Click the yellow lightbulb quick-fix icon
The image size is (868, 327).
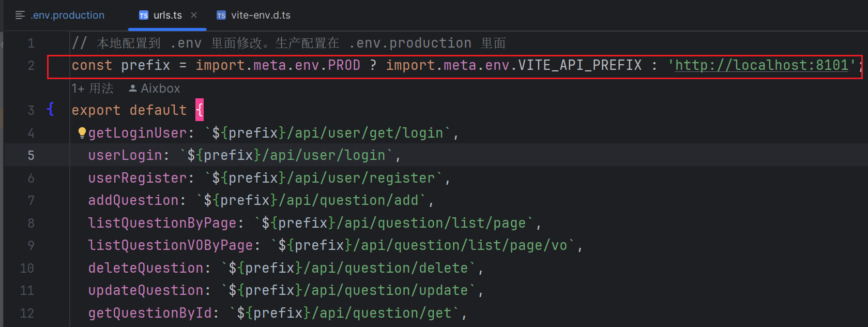click(x=82, y=133)
